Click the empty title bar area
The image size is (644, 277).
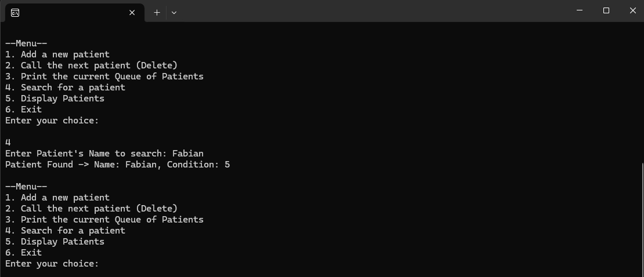click(377, 12)
